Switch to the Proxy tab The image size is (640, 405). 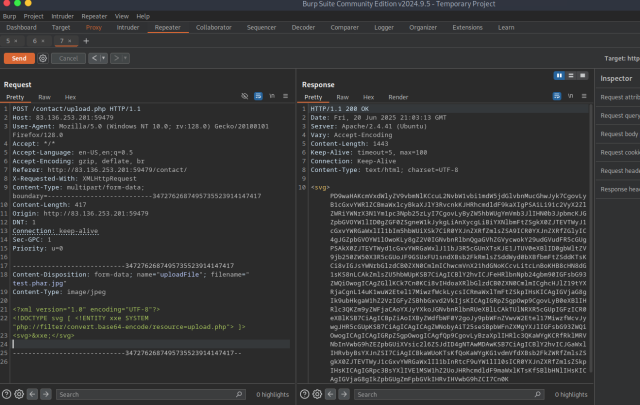(x=93, y=27)
